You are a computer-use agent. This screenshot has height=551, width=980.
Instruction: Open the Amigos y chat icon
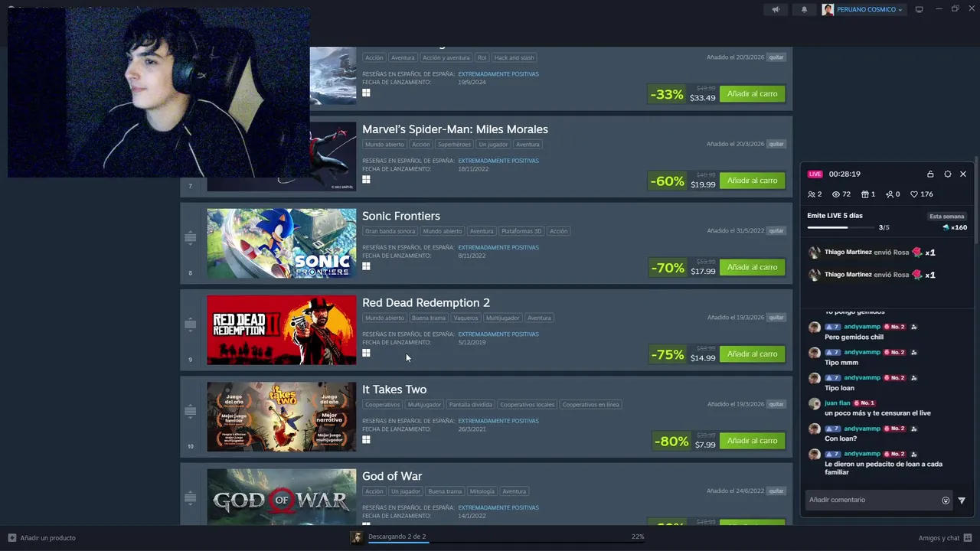(968, 537)
